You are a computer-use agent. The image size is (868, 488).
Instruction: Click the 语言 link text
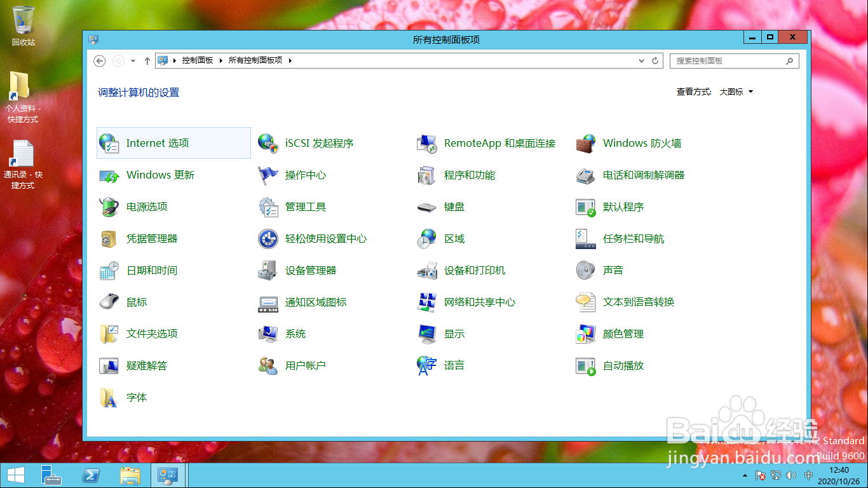pos(454,366)
